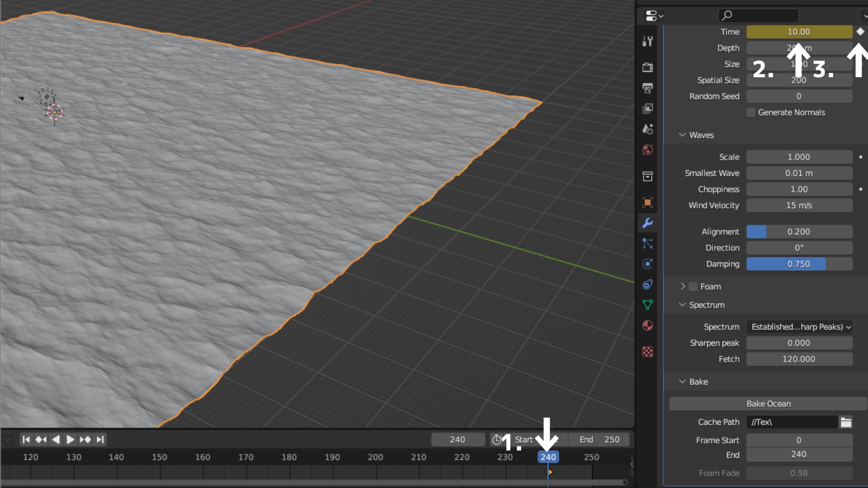Open the Physics properties tab icon
The width and height of the screenshot is (868, 488).
tap(647, 264)
